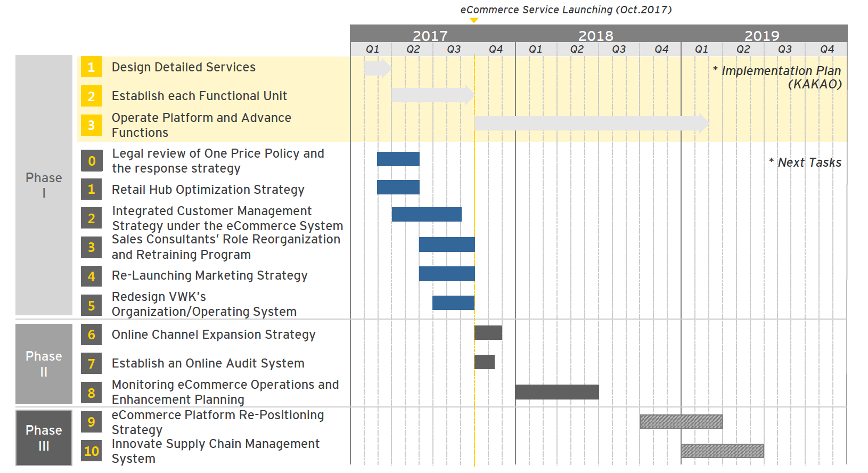Image resolution: width=868 pixels, height=473 pixels.
Task: Click the Next Tasks note
Action: tap(805, 162)
